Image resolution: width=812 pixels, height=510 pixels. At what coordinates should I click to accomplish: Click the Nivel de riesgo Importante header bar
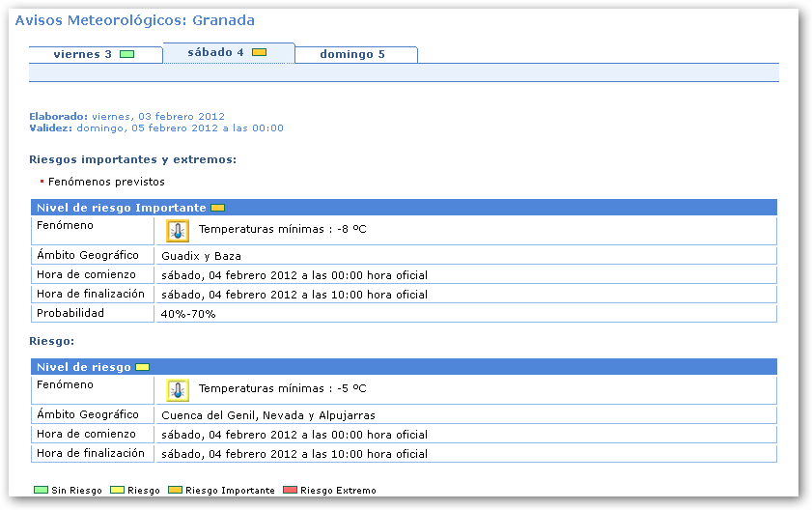coord(404,208)
